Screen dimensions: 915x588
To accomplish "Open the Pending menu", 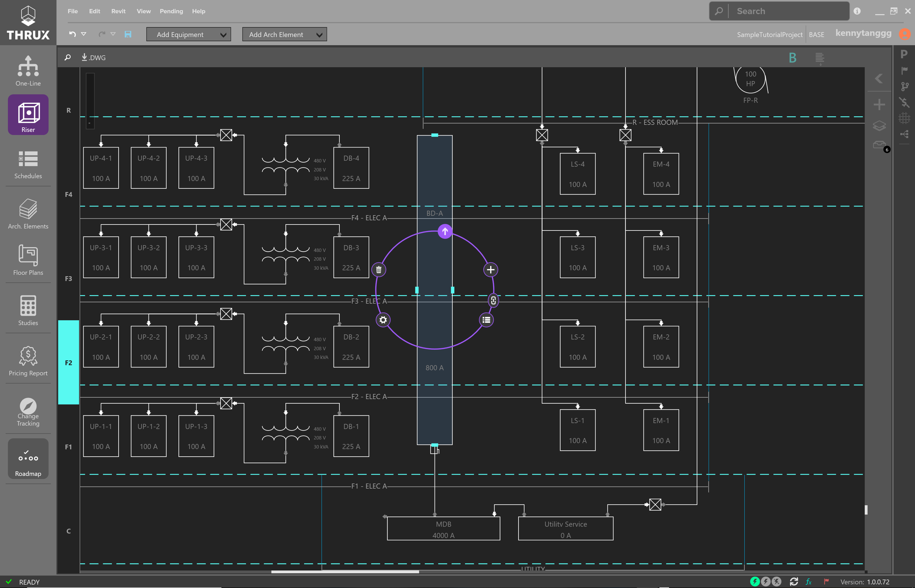I will coord(171,11).
